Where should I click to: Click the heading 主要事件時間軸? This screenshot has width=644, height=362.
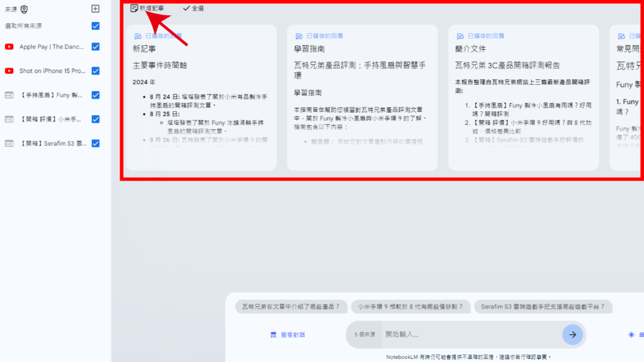click(x=160, y=65)
